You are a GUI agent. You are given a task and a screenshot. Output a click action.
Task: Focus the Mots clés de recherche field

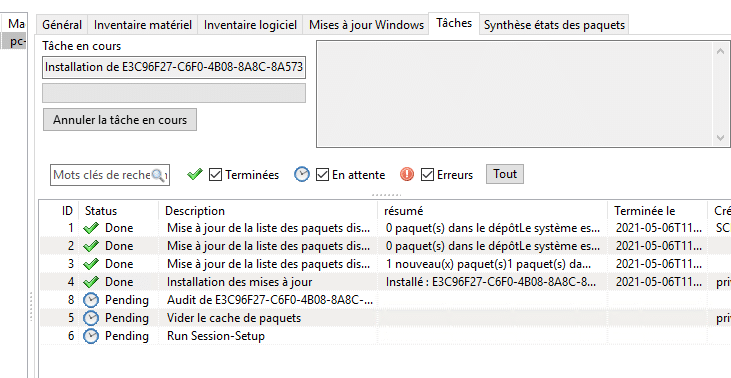tap(100, 175)
